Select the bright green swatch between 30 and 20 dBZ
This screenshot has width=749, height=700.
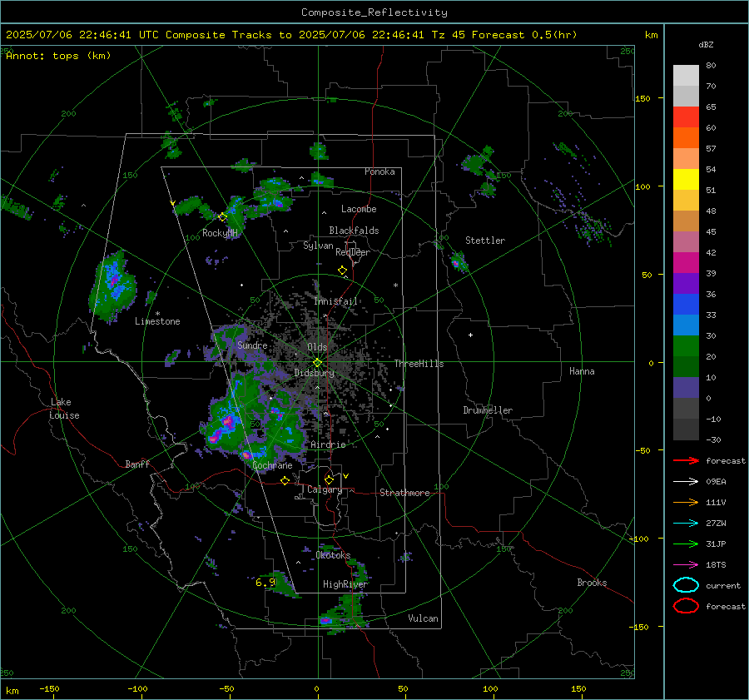(686, 346)
